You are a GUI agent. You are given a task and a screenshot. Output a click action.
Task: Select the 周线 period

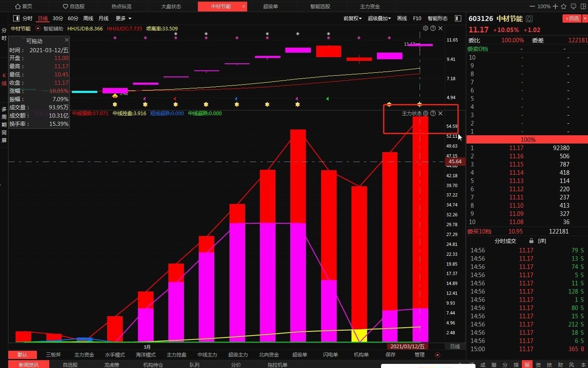tap(88, 19)
